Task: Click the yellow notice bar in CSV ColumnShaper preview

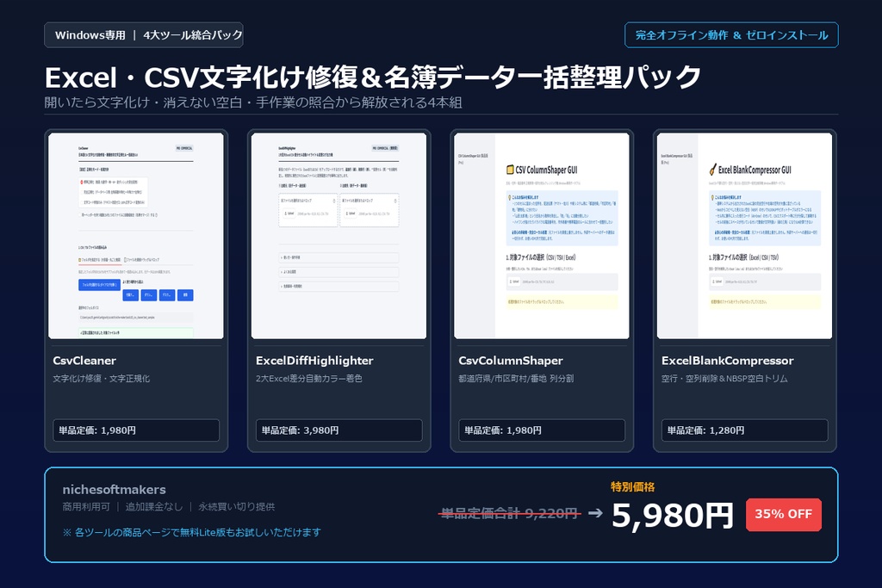Action: pos(562,302)
